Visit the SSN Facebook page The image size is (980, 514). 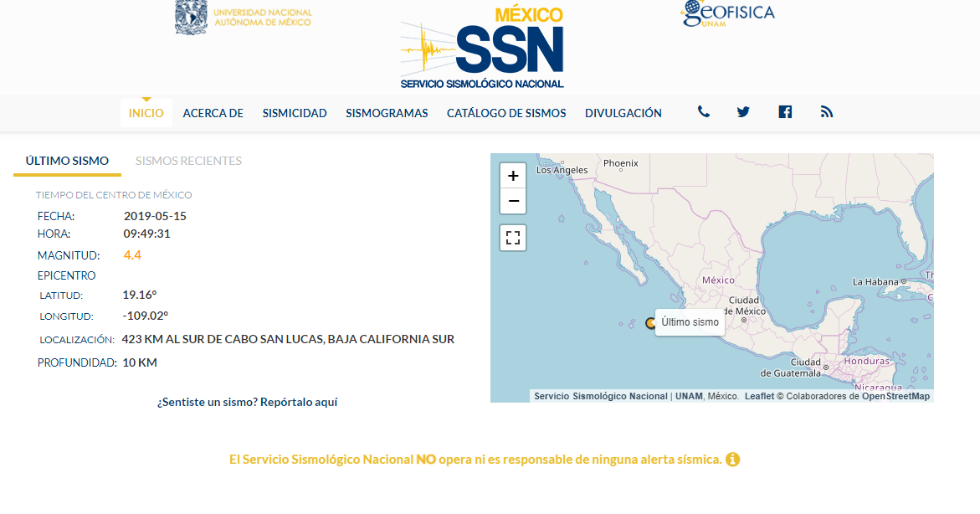[785, 112]
